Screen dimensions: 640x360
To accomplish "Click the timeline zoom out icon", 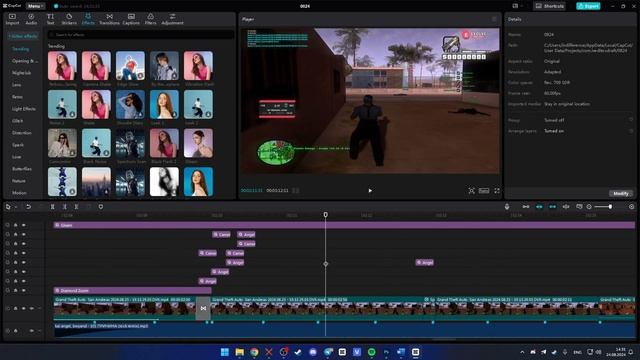I will (589, 207).
